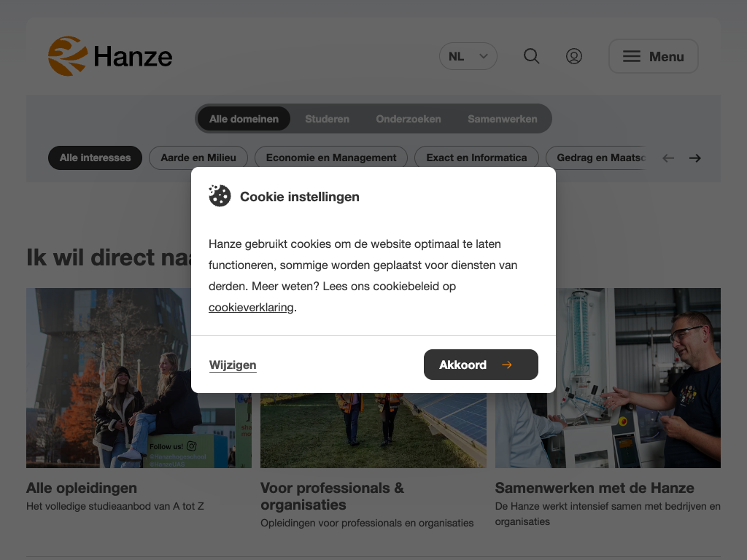Image resolution: width=747 pixels, height=560 pixels.
Task: Open the search magnifier icon
Action: pyautogui.click(x=532, y=56)
